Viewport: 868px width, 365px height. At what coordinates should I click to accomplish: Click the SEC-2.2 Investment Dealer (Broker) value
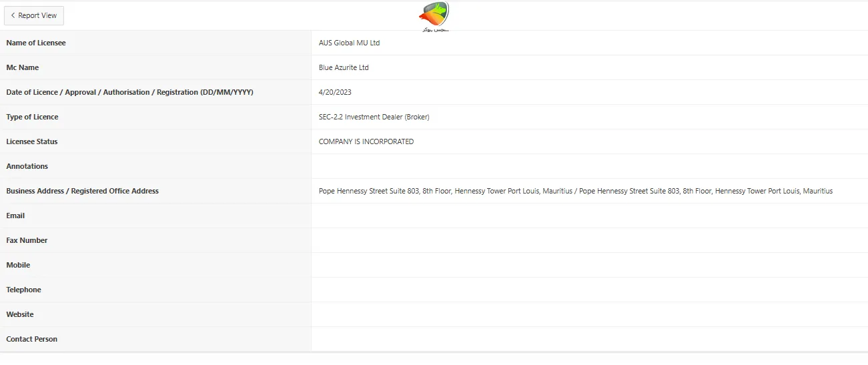(374, 117)
